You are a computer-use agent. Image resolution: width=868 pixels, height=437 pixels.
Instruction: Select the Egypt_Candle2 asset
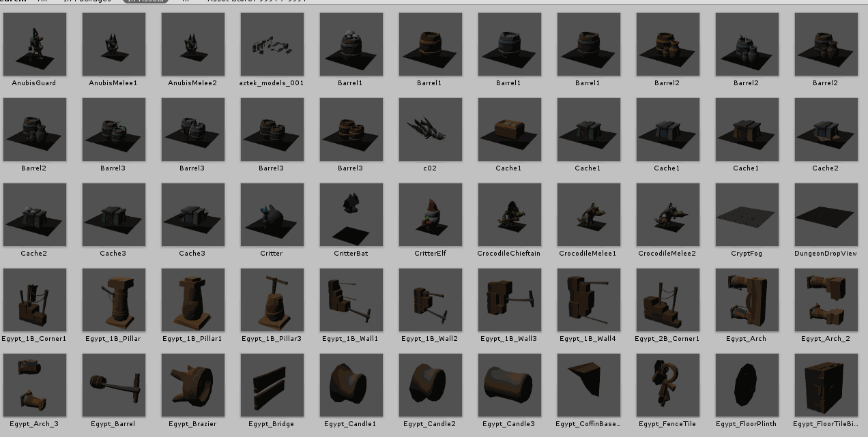pos(431,385)
